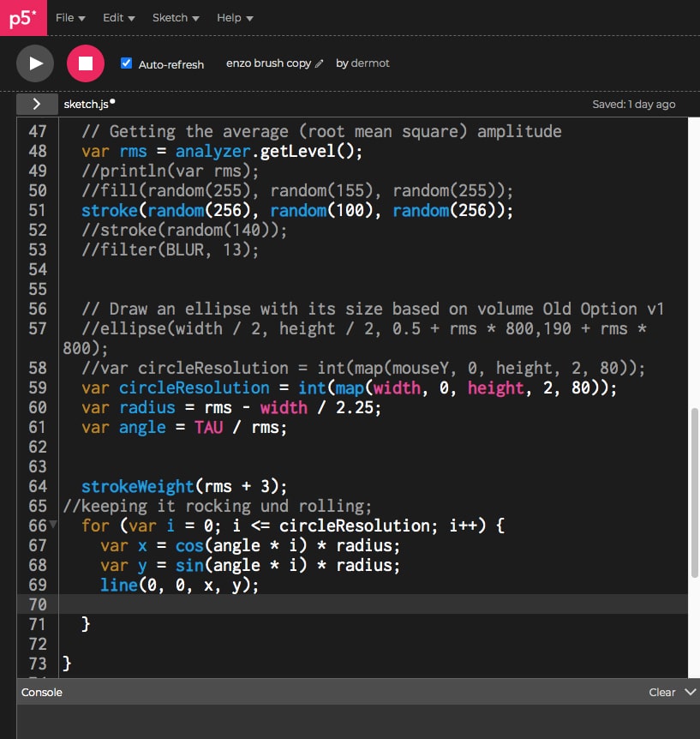
Task: Clear the console output
Action: point(661,692)
